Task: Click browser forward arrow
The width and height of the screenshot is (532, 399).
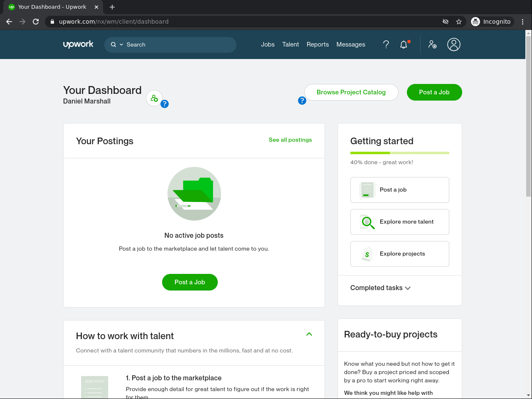Action: point(22,22)
